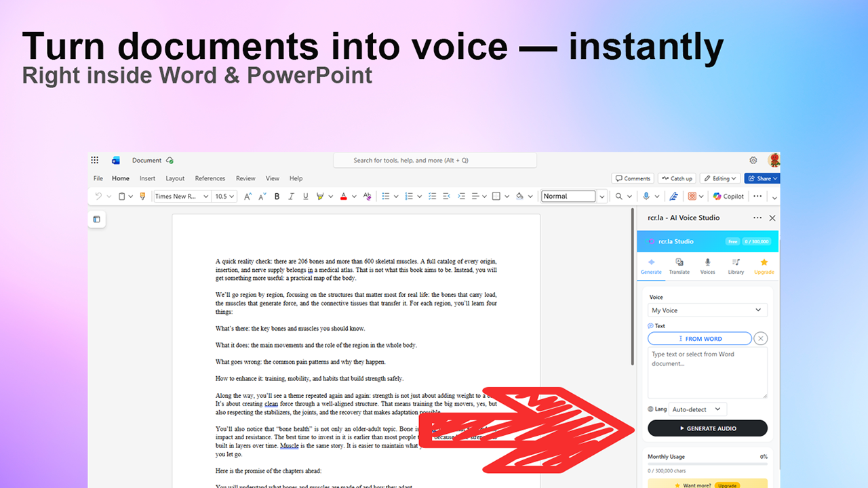The width and height of the screenshot is (868, 488).
Task: Open the Translate tab in rcr.la
Action: tap(679, 266)
